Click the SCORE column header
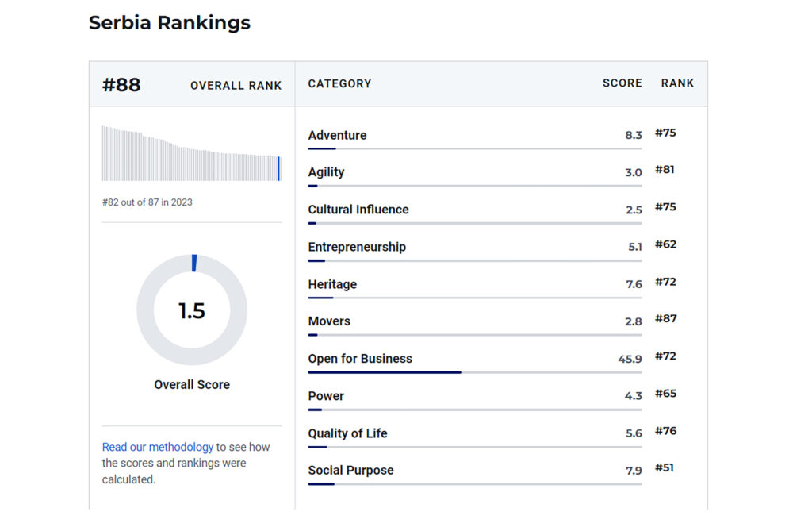 pos(622,83)
